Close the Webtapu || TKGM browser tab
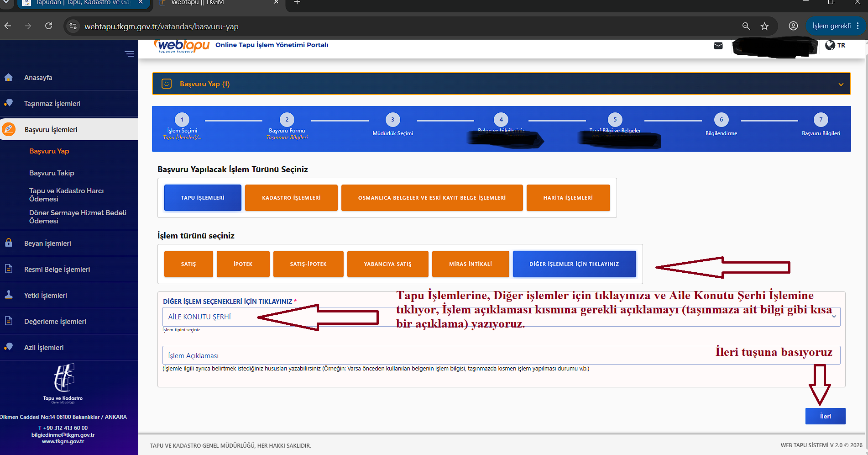Viewport: 868px width, 455px height. 276,3
